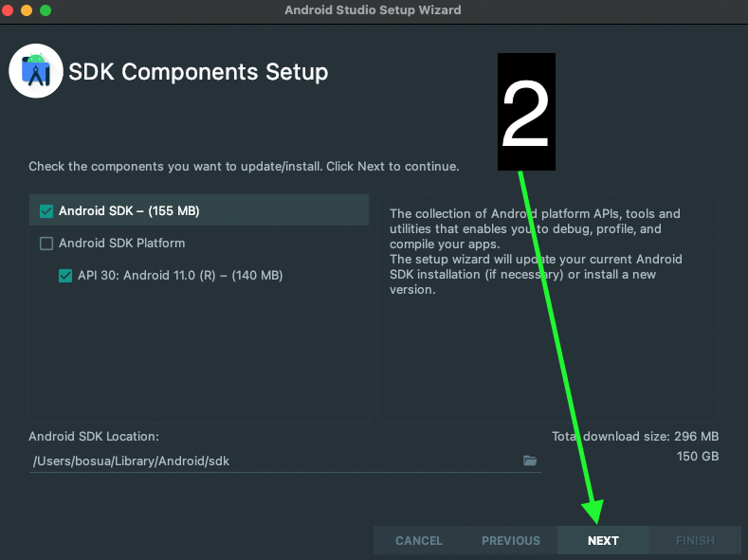Select the API 30: Android 11.0 (R) row label
The height and width of the screenshot is (560, 748).
pyautogui.click(x=180, y=276)
